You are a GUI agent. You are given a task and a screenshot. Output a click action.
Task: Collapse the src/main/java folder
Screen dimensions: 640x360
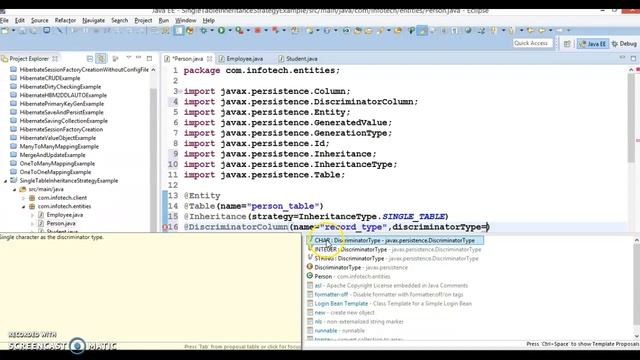click(x=14, y=189)
